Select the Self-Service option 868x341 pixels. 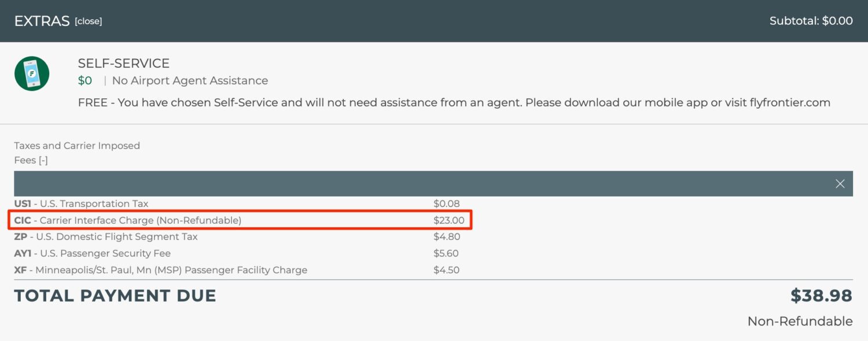pyautogui.click(x=123, y=63)
